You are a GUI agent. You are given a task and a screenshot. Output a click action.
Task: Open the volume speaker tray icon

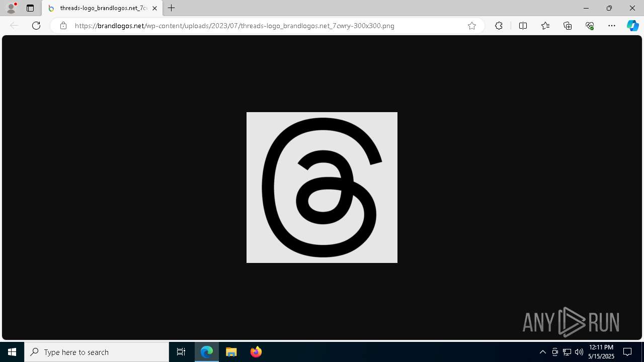tap(579, 352)
